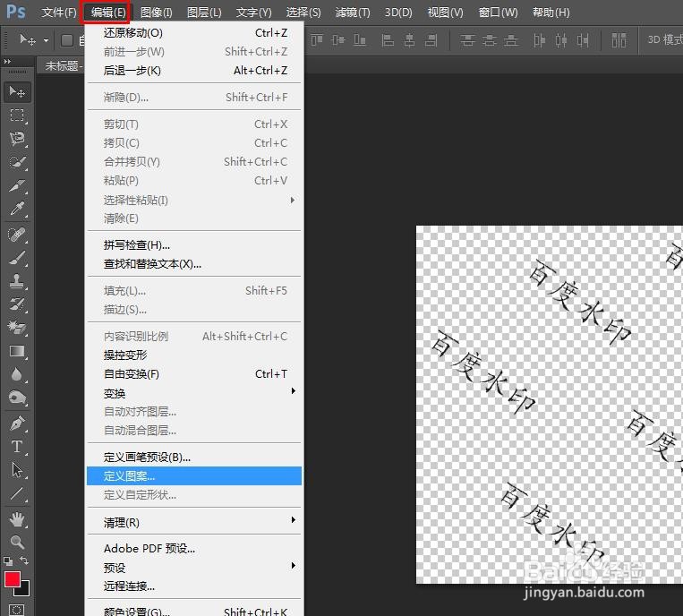Click the Distribute Top Edges icon
The height and width of the screenshot is (616, 683).
467,40
